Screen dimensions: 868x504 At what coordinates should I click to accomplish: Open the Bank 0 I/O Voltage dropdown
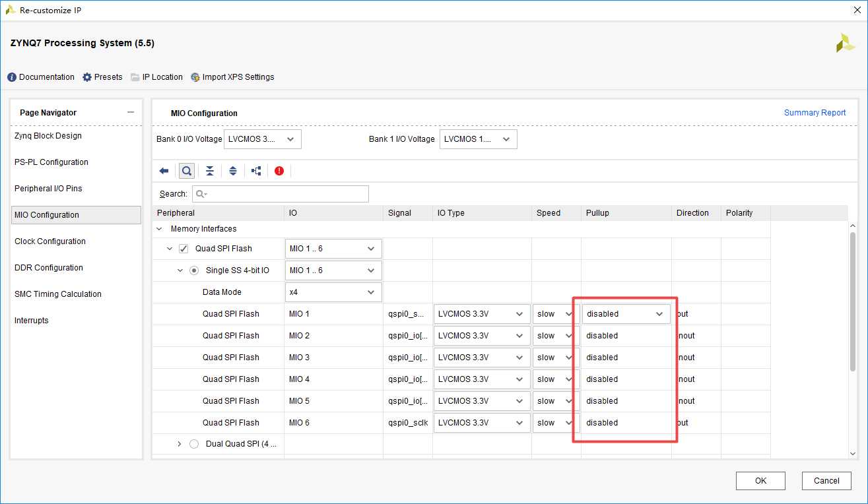click(x=263, y=139)
